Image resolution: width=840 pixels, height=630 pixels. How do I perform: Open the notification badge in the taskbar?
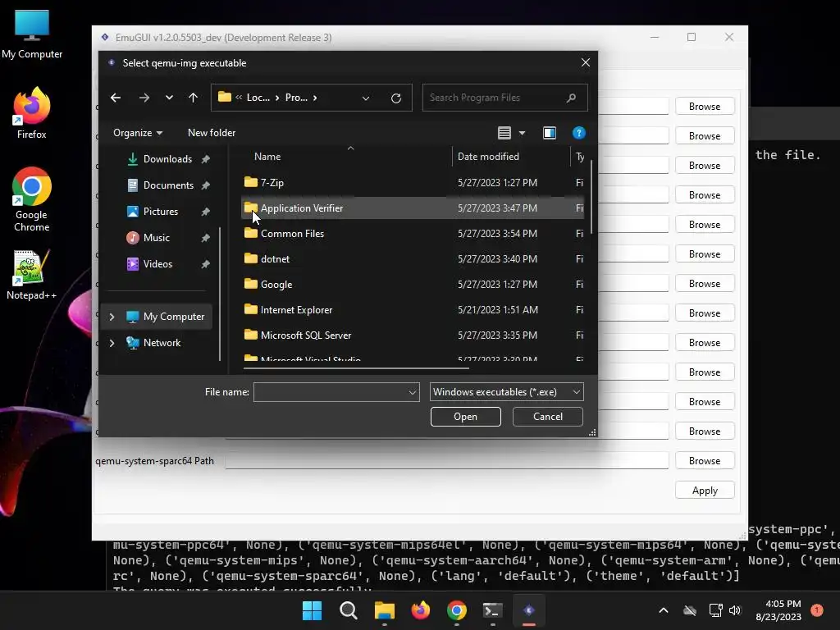coord(817,610)
